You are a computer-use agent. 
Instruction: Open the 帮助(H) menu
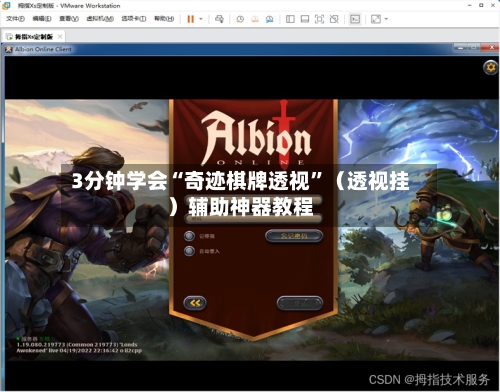coord(164,19)
